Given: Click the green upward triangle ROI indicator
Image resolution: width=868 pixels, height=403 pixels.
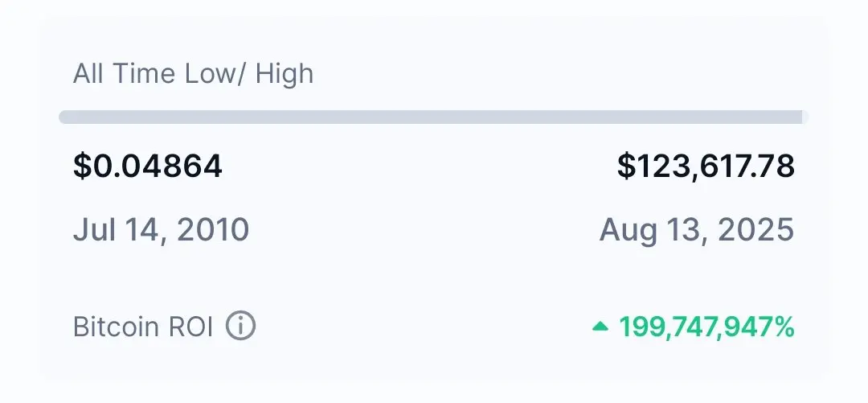Looking at the screenshot, I should click(600, 327).
